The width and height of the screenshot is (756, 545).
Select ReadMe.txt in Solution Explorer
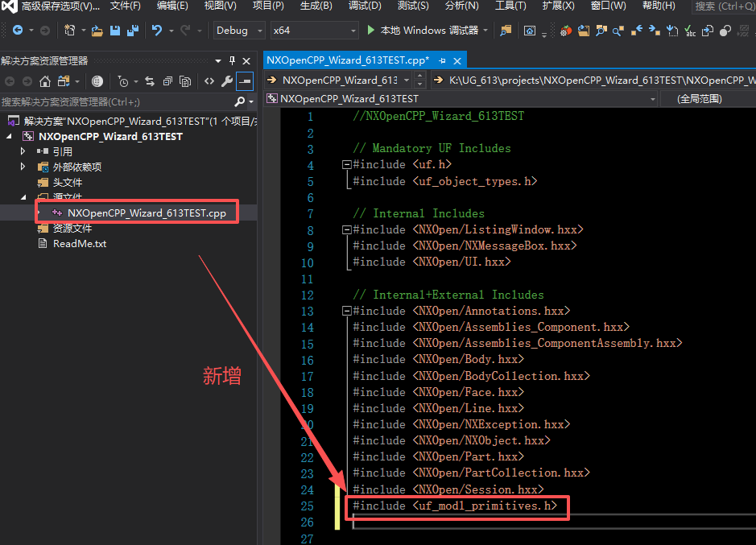pyautogui.click(x=80, y=244)
